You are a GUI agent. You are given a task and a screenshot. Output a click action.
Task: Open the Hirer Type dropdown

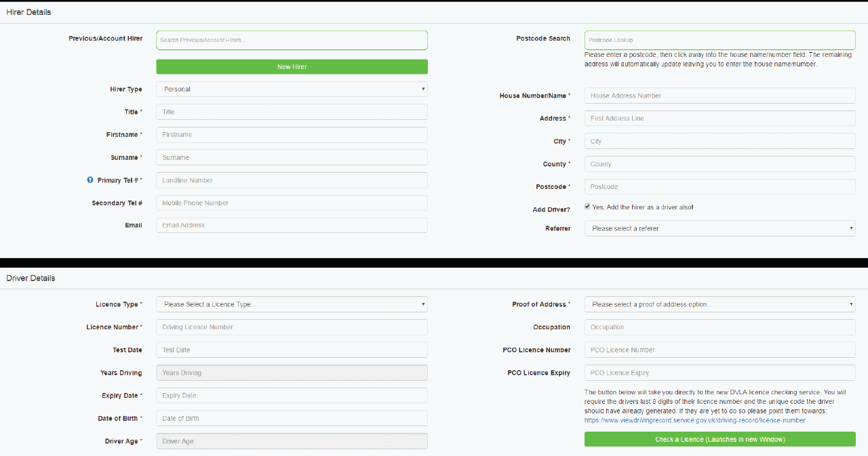click(x=292, y=89)
